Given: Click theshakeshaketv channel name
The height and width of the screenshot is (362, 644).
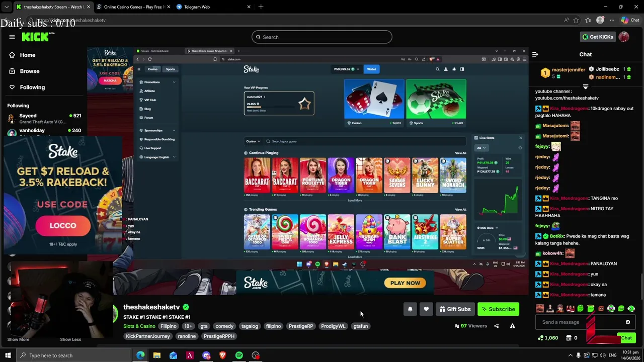Looking at the screenshot, I should tap(151, 307).
